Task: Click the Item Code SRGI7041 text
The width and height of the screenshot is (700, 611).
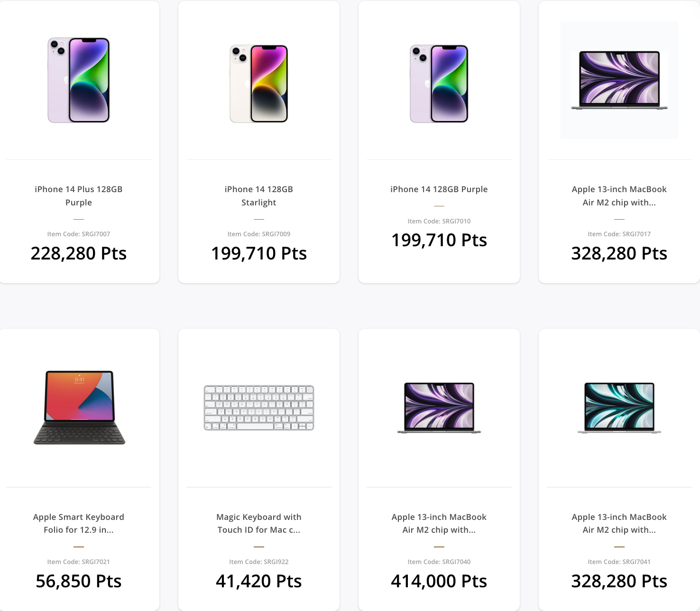Action: click(x=619, y=562)
